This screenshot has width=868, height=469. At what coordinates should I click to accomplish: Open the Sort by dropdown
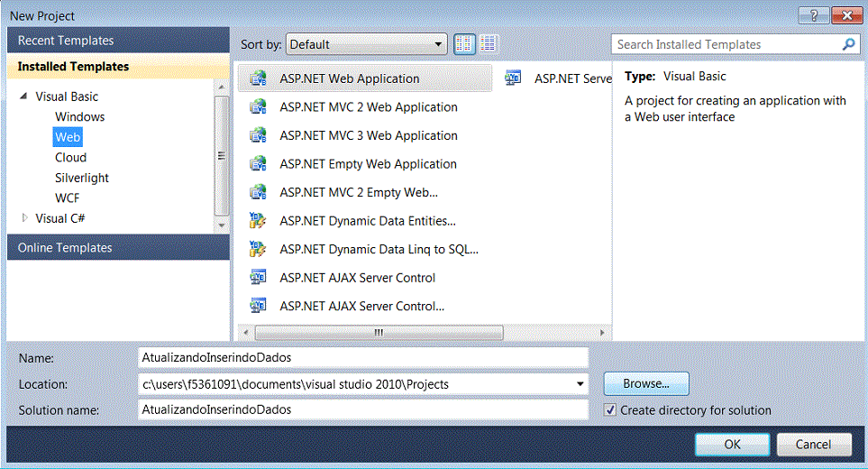[x=438, y=44]
